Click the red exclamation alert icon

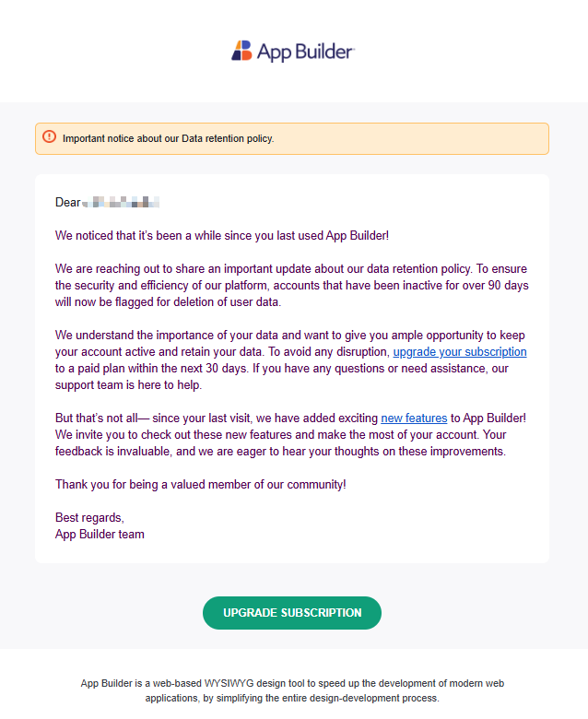tap(49, 136)
